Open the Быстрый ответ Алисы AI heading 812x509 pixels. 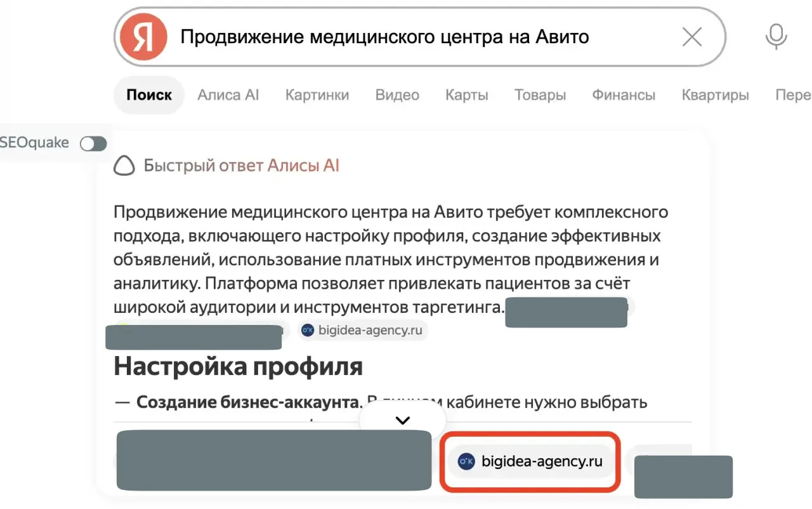[241, 166]
